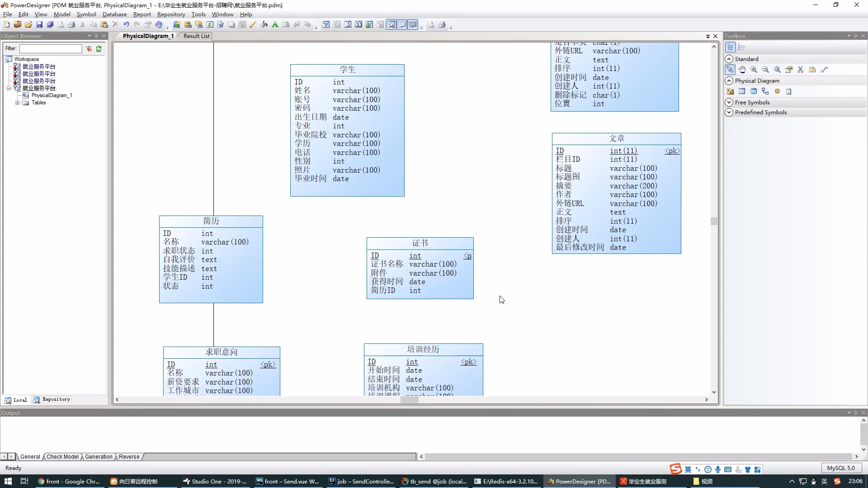Screen dimensions: 868x488
Task: Switch Toolbox to vertical list layout
Action: pos(741,47)
